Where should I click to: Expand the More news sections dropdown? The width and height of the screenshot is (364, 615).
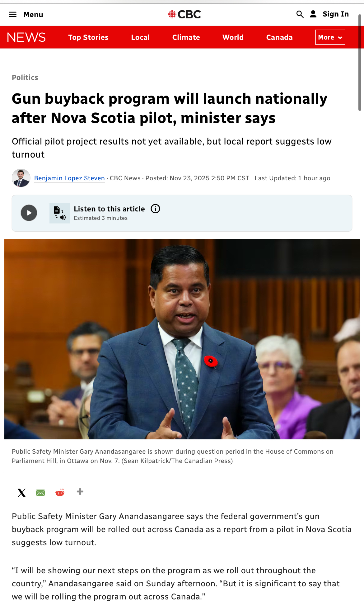[x=330, y=37]
